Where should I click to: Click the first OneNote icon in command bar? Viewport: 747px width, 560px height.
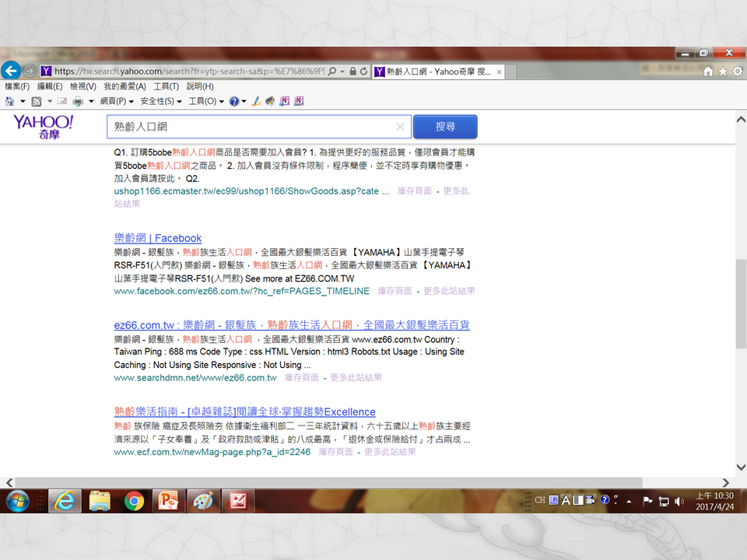tap(285, 101)
